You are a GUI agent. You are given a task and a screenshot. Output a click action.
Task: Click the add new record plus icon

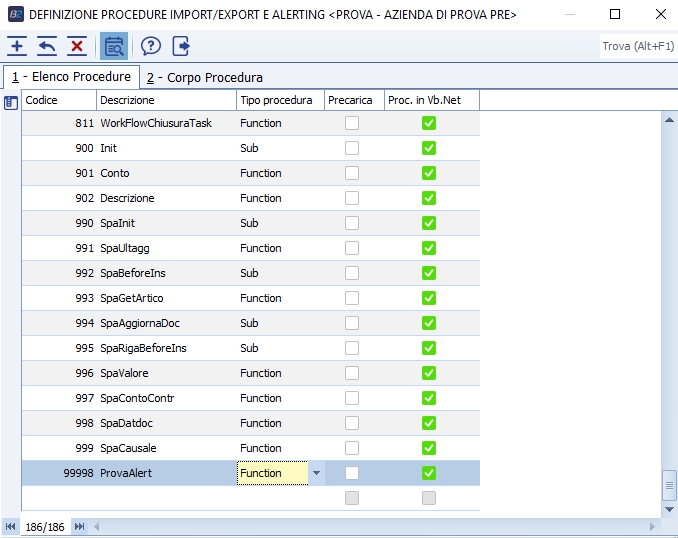(x=17, y=46)
